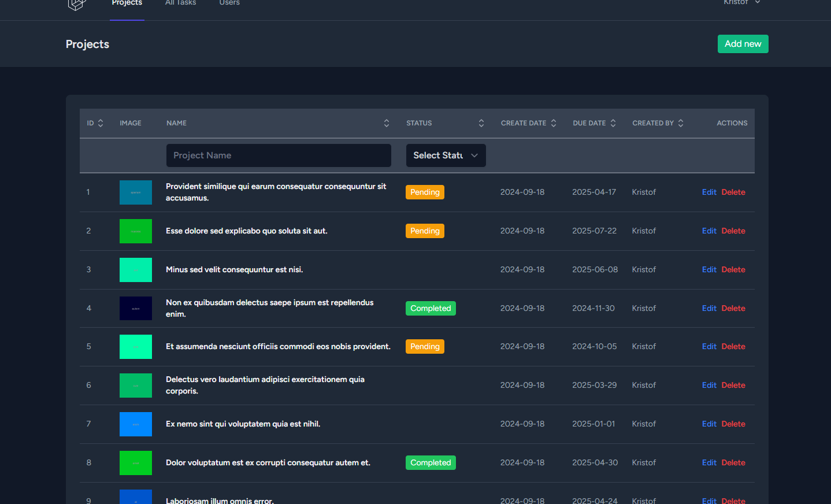Screen dimensions: 831x504
Task: Open the thumbnail image of project 1
Action: coord(135,192)
